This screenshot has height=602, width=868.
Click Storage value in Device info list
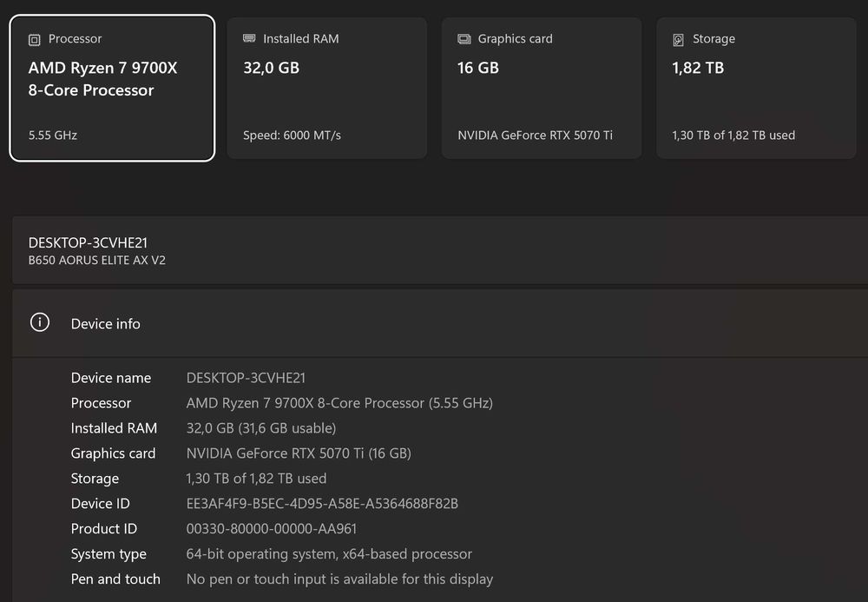(256, 479)
